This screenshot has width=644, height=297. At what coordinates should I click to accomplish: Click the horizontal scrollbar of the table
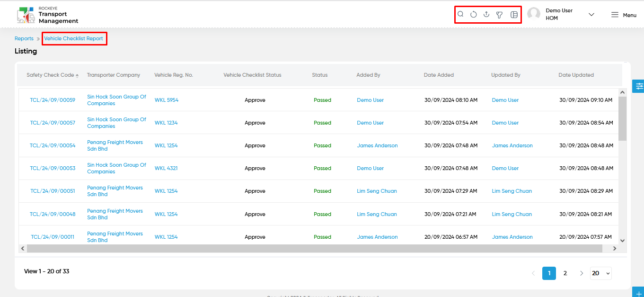click(x=315, y=248)
